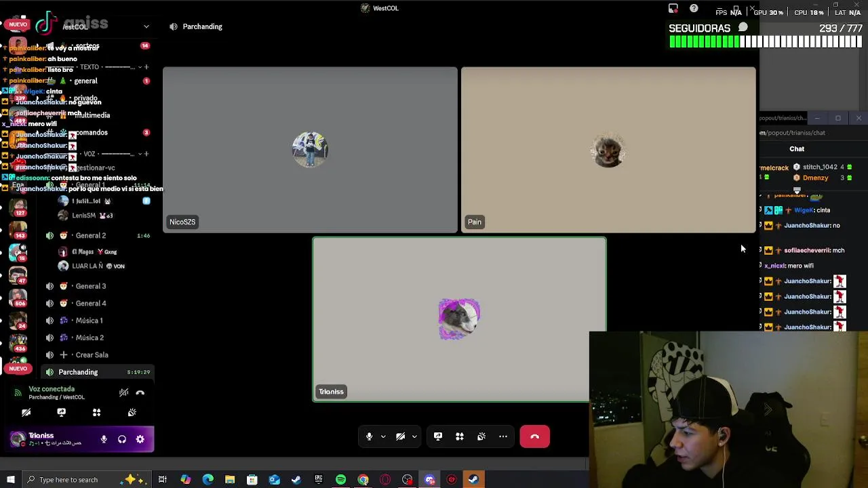Focus Pain video tile
Image resolution: width=868 pixels, height=488 pixels.
tap(608, 150)
